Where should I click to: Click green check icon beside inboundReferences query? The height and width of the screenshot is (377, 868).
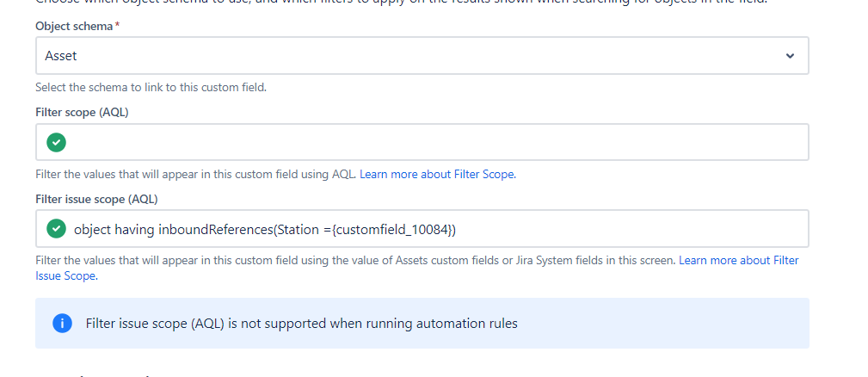click(x=56, y=229)
